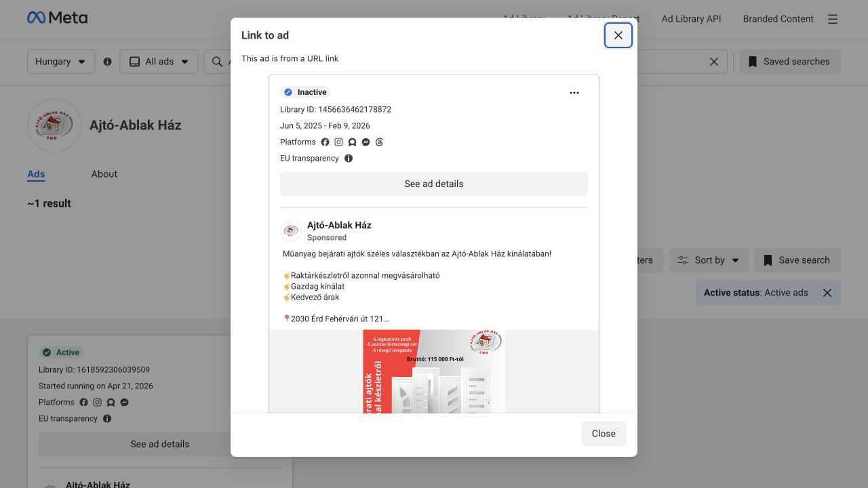Click the Kedvező árak line
Screen dimensions: 868x488
coord(311,298)
